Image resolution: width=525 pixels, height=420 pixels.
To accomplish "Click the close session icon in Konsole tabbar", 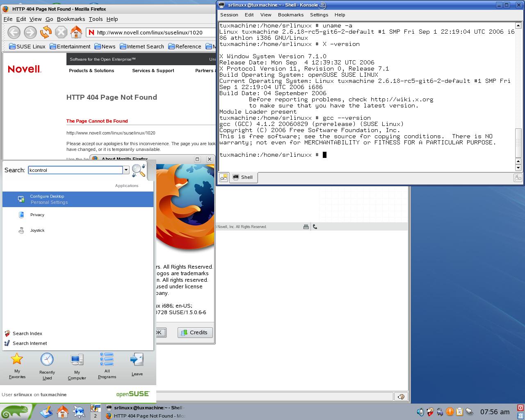I will pos(518,177).
